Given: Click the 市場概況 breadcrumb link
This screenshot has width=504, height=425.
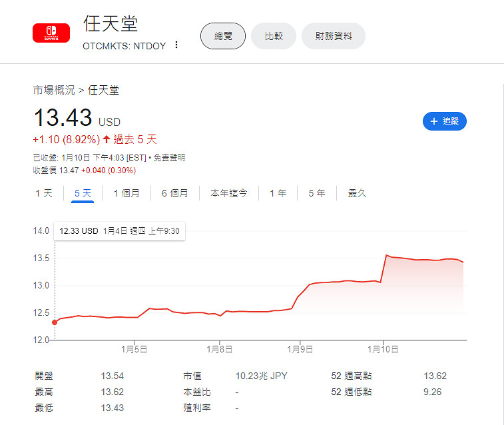Looking at the screenshot, I should point(54,90).
